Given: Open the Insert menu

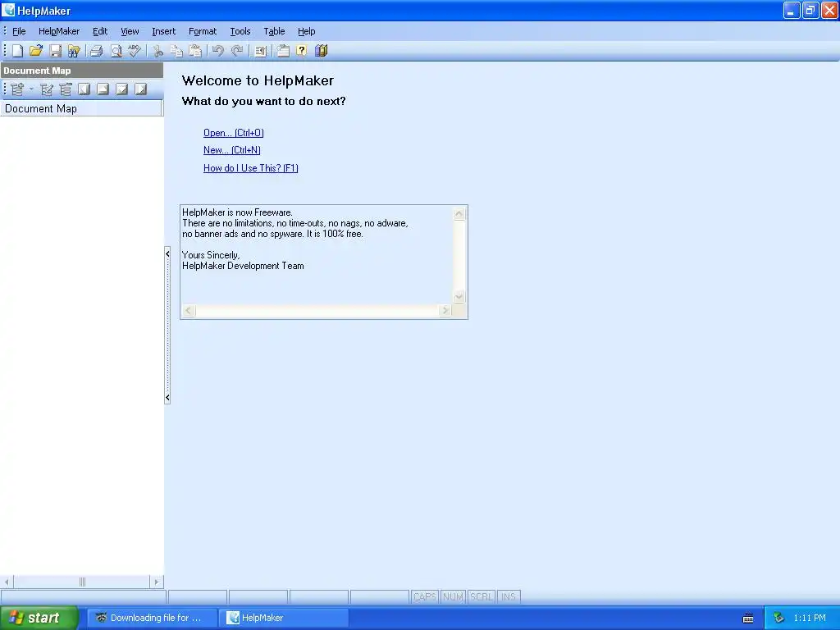Looking at the screenshot, I should [x=163, y=32].
